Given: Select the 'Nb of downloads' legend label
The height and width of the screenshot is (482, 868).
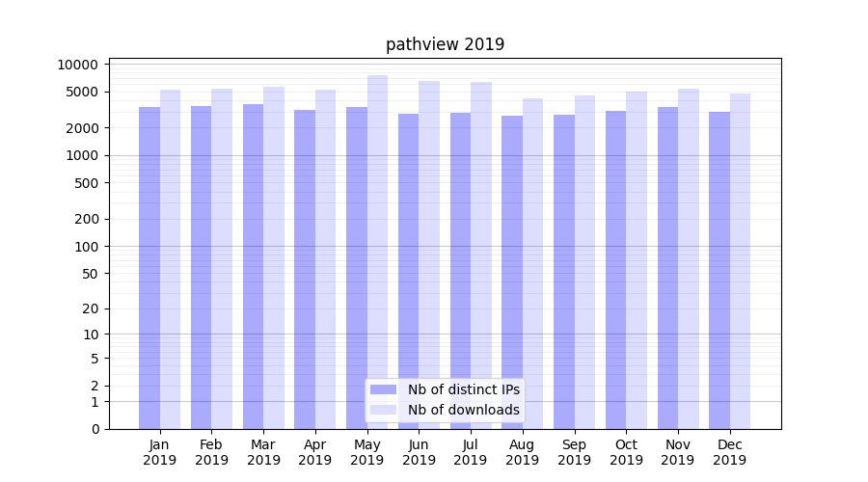Looking at the screenshot, I should pos(463,410).
